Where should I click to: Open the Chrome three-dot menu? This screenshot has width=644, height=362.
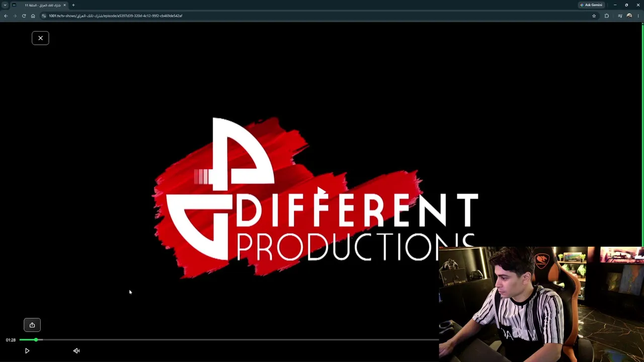coord(638,16)
